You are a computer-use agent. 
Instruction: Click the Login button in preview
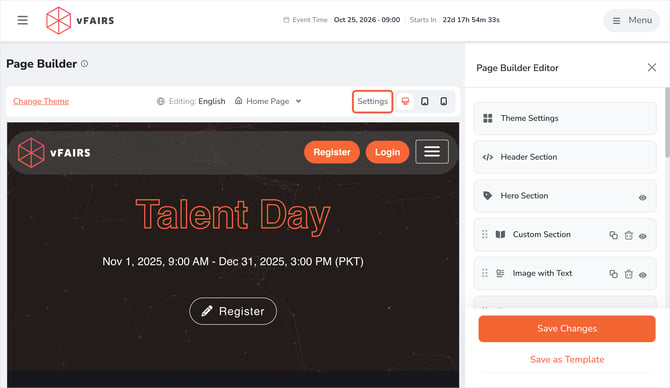(x=388, y=152)
